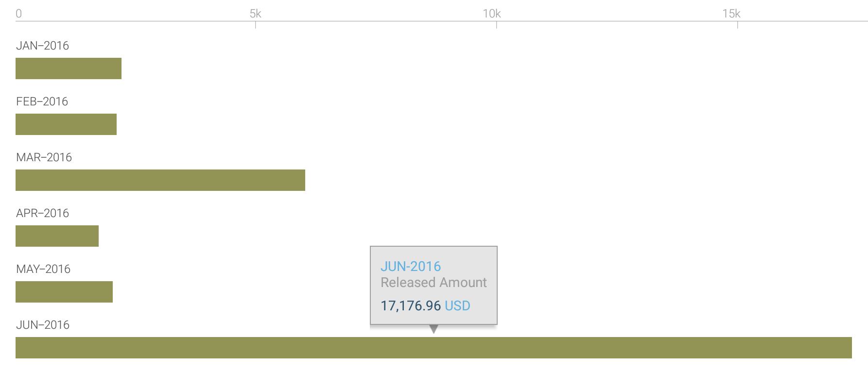The height and width of the screenshot is (372, 868).
Task: Select the APR-2016 bar
Action: tap(57, 236)
